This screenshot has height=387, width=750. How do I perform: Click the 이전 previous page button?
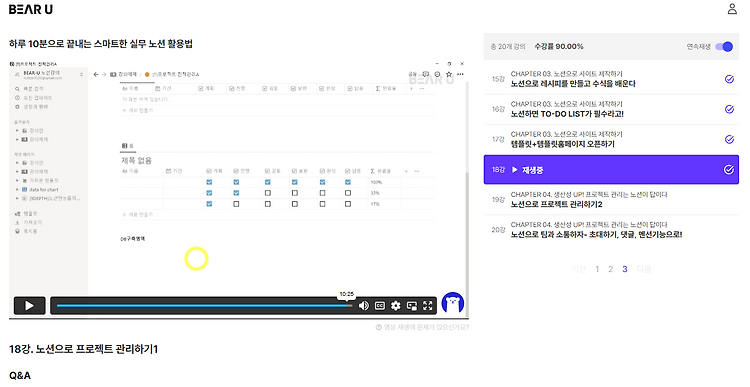(x=578, y=269)
